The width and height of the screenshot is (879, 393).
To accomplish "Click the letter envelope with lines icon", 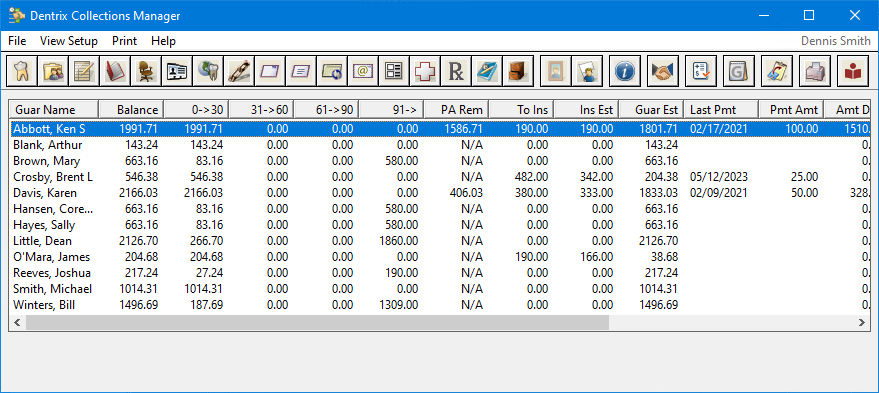I will [300, 71].
